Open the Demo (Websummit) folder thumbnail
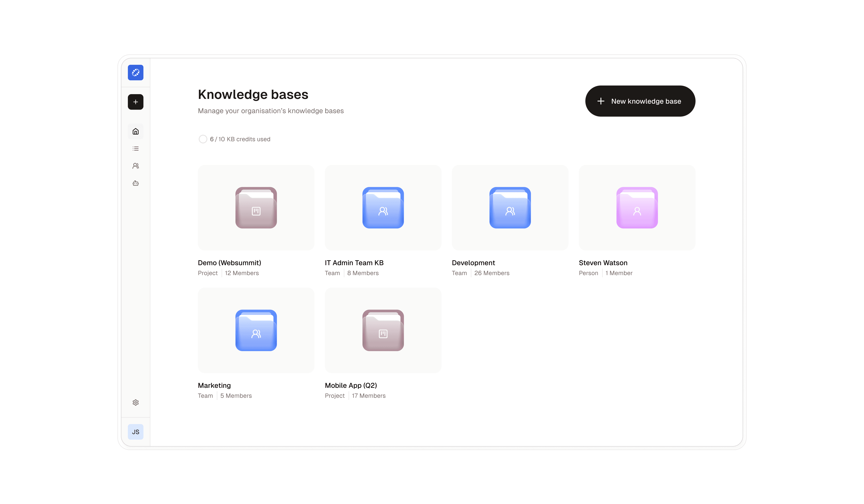This screenshot has width=864, height=504. tap(256, 208)
